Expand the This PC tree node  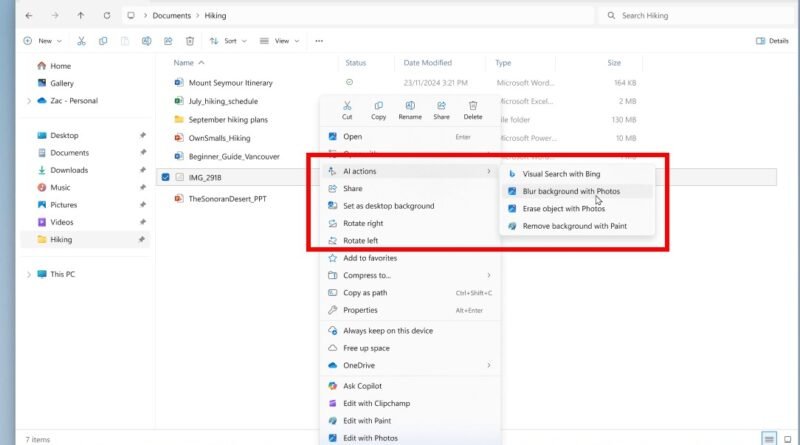(x=29, y=275)
